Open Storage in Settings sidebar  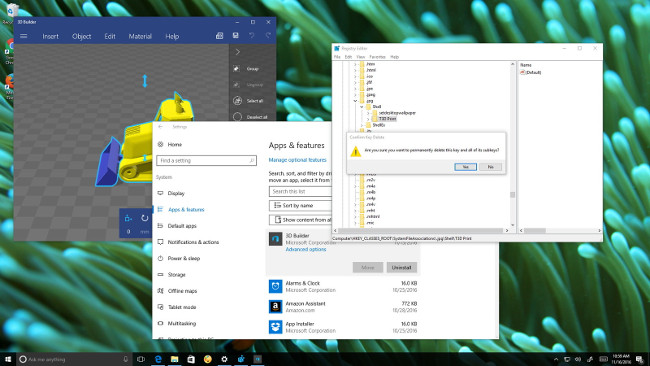pos(177,274)
